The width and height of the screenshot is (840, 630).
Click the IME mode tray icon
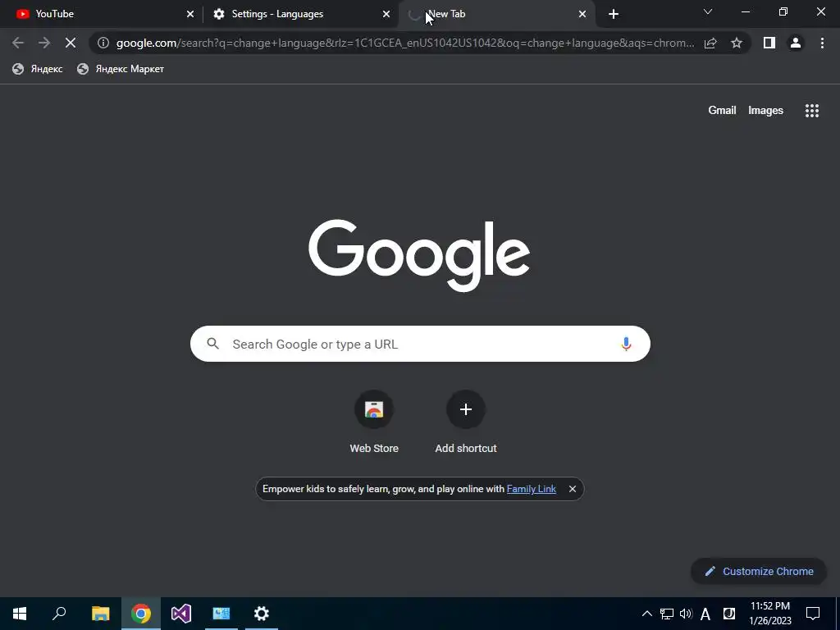click(729, 614)
